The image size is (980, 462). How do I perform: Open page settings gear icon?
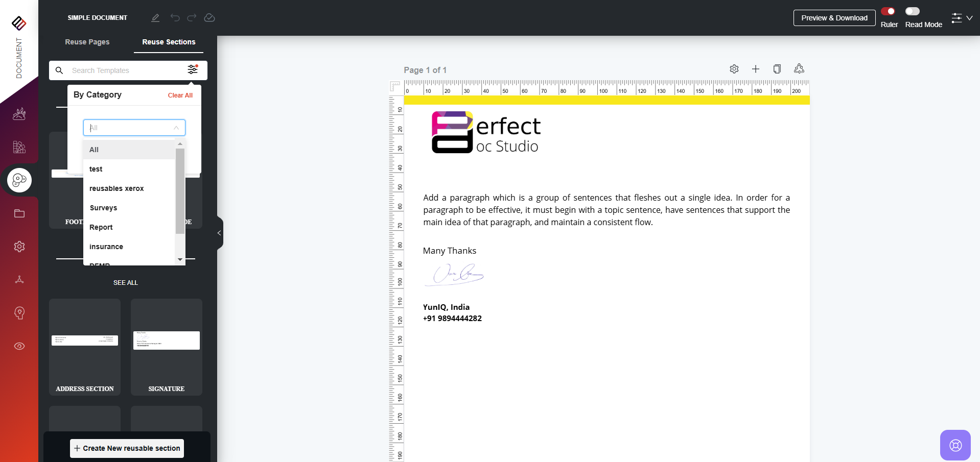point(734,69)
